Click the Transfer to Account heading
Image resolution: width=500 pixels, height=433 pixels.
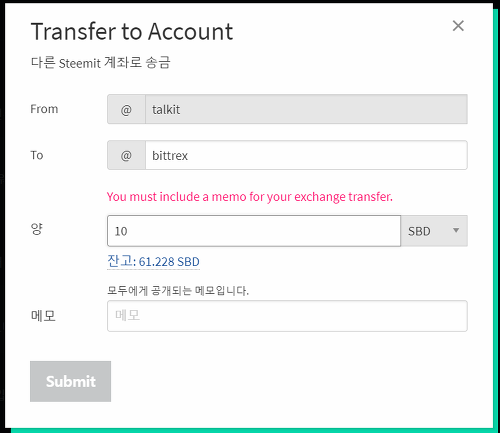pos(132,32)
